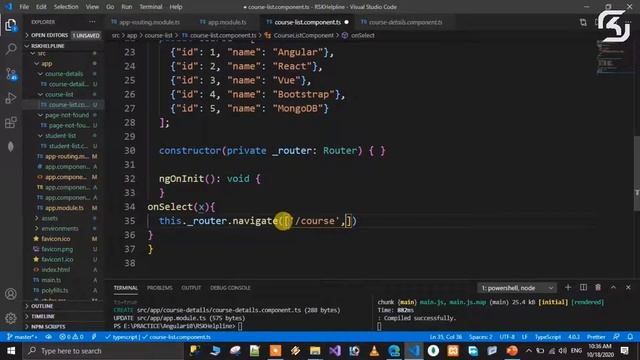Image resolution: width=640 pixels, height=360 pixels.
Task: Click the master branch status item
Action: tap(22, 337)
